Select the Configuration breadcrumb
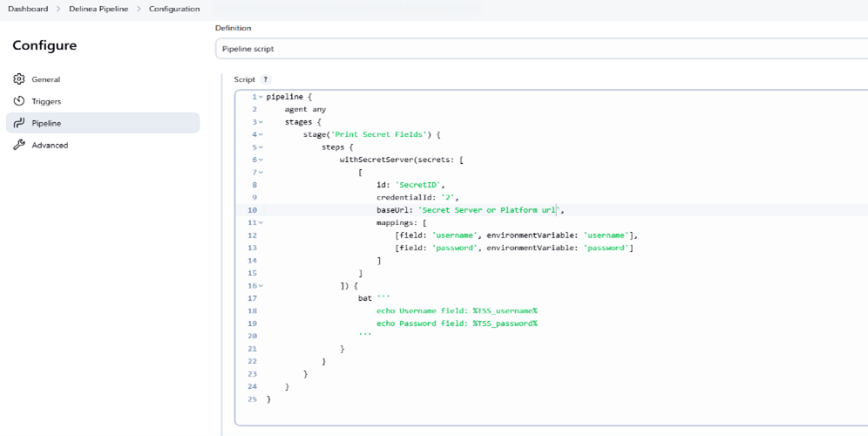Image resolution: width=868 pixels, height=436 pixels. (173, 9)
